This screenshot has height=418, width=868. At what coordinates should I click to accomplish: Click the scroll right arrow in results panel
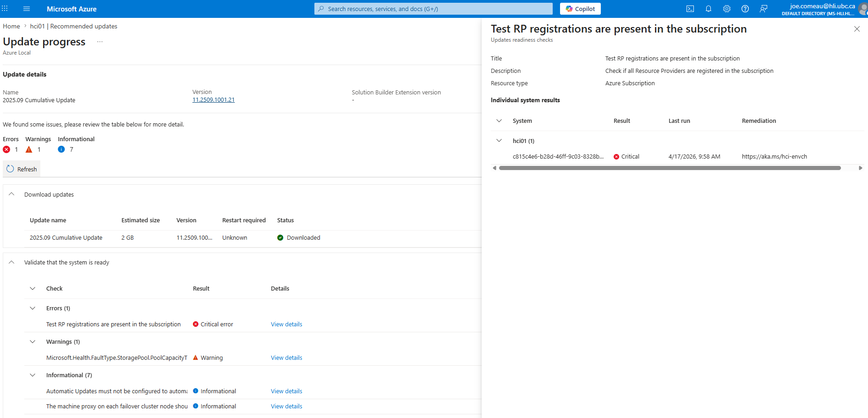(861, 168)
